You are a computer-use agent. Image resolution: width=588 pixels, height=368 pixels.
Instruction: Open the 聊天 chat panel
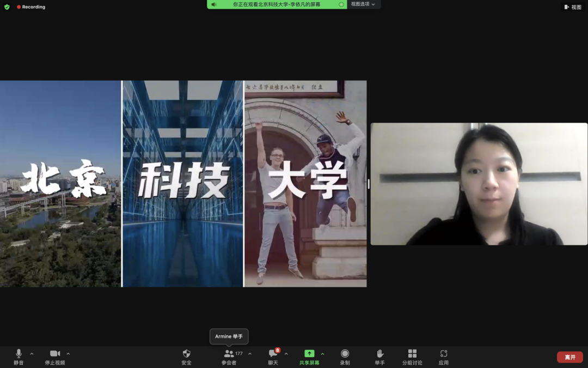tap(273, 357)
